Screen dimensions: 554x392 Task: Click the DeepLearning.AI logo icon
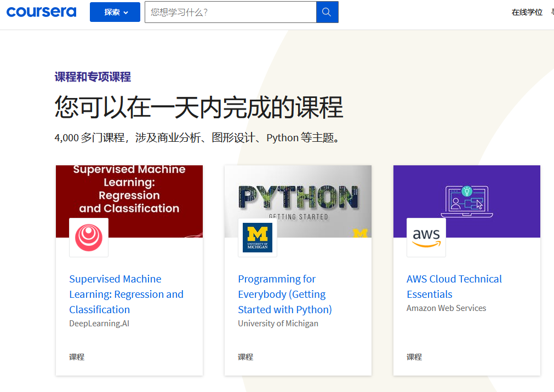pos(89,237)
